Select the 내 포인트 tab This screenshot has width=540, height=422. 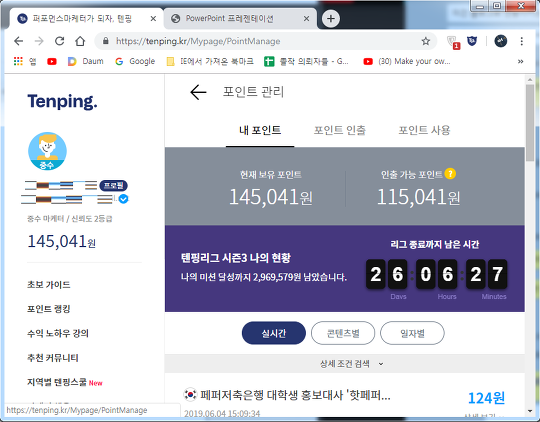260,131
